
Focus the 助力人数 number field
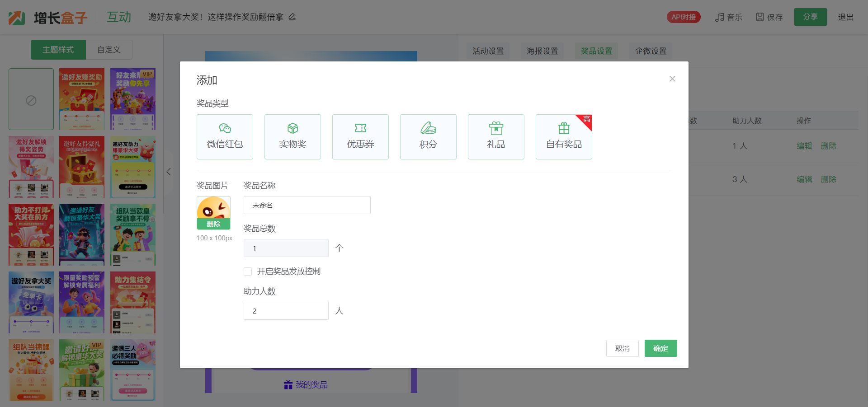click(x=286, y=311)
